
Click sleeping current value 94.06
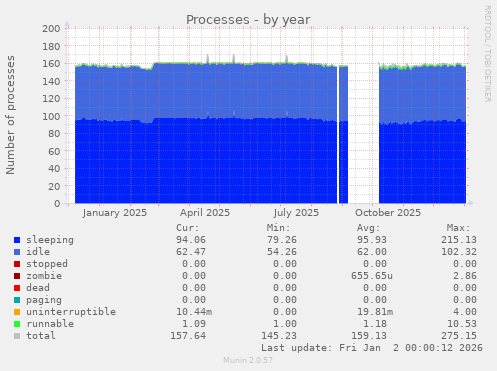point(191,240)
